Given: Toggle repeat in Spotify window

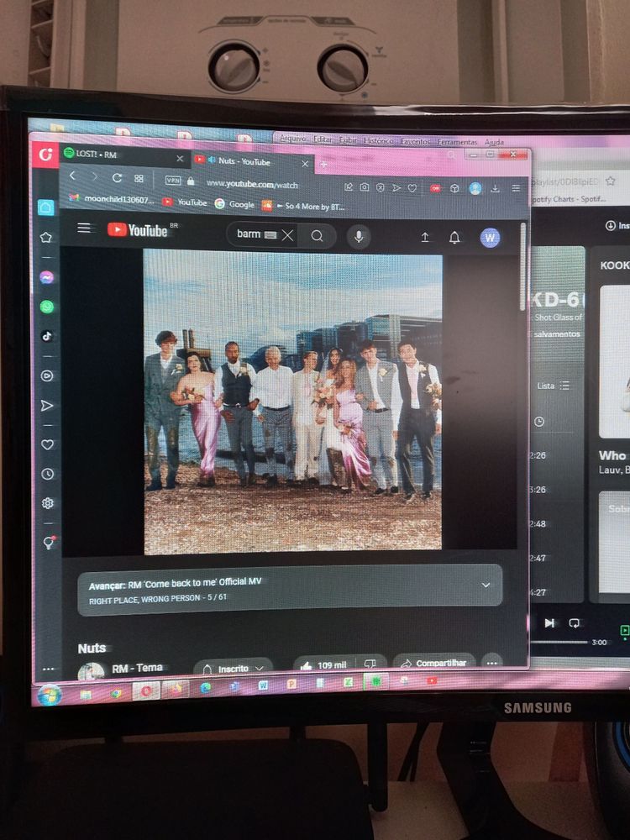Looking at the screenshot, I should (574, 623).
